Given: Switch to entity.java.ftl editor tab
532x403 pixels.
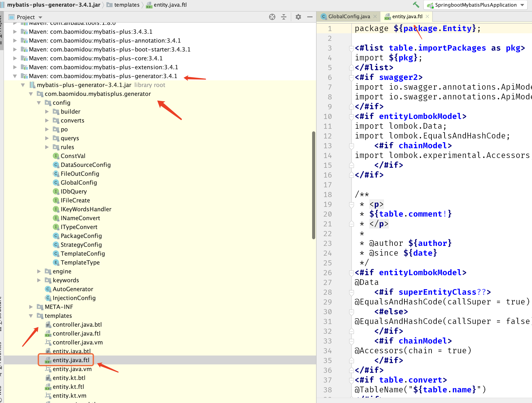Looking at the screenshot, I should click(x=407, y=16).
